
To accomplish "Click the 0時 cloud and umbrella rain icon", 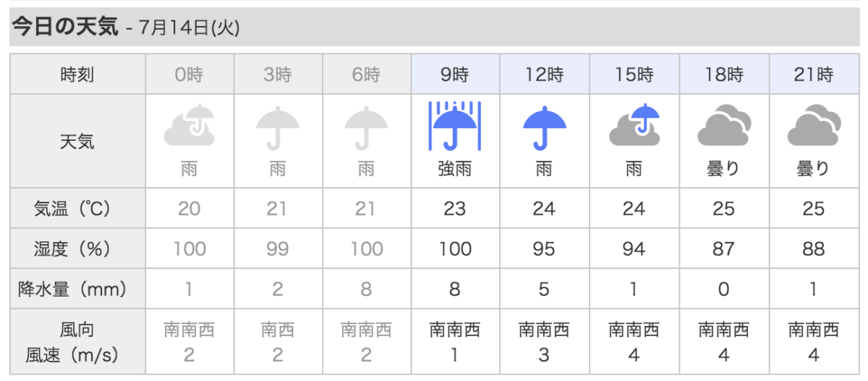I will [x=190, y=126].
